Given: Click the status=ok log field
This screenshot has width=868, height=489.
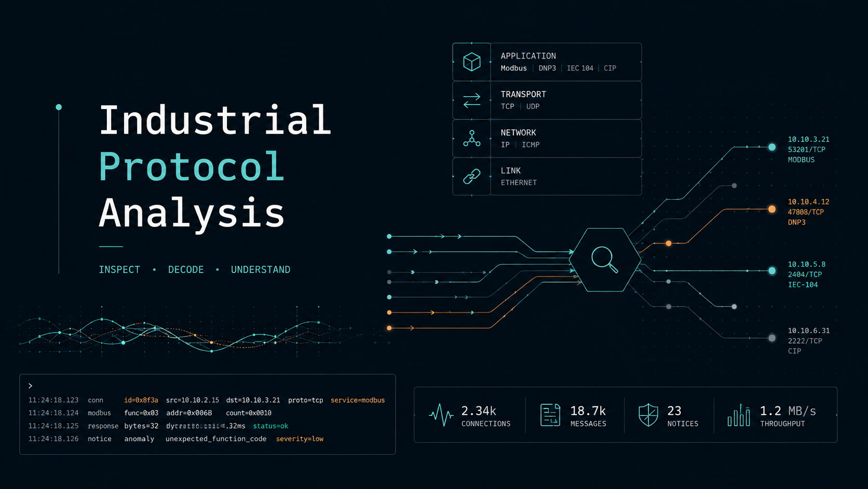Looking at the screenshot, I should tap(270, 426).
